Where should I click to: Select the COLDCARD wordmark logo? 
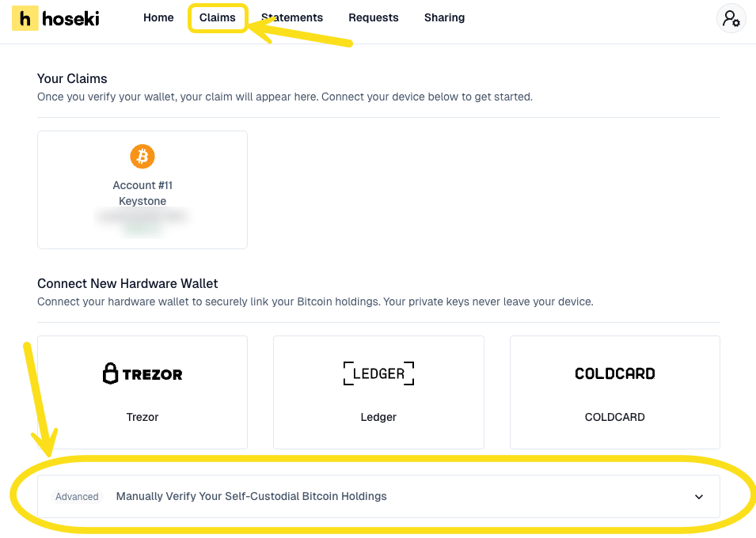coord(614,373)
